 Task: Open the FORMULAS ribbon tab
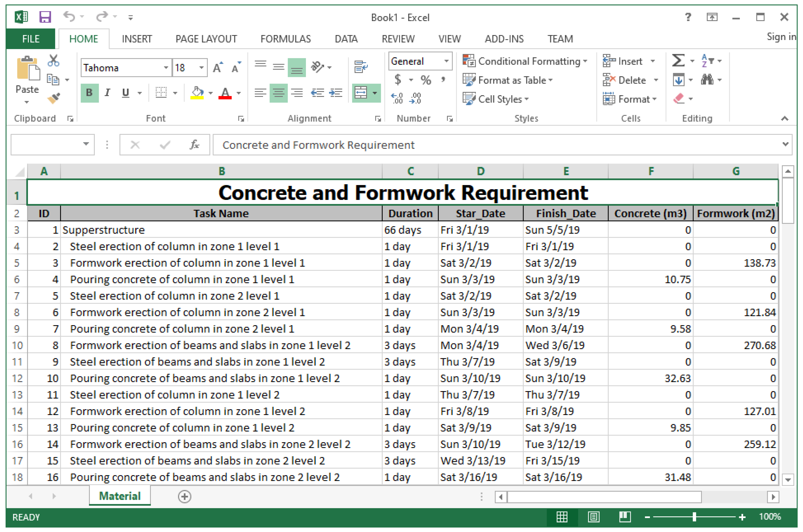[286, 39]
